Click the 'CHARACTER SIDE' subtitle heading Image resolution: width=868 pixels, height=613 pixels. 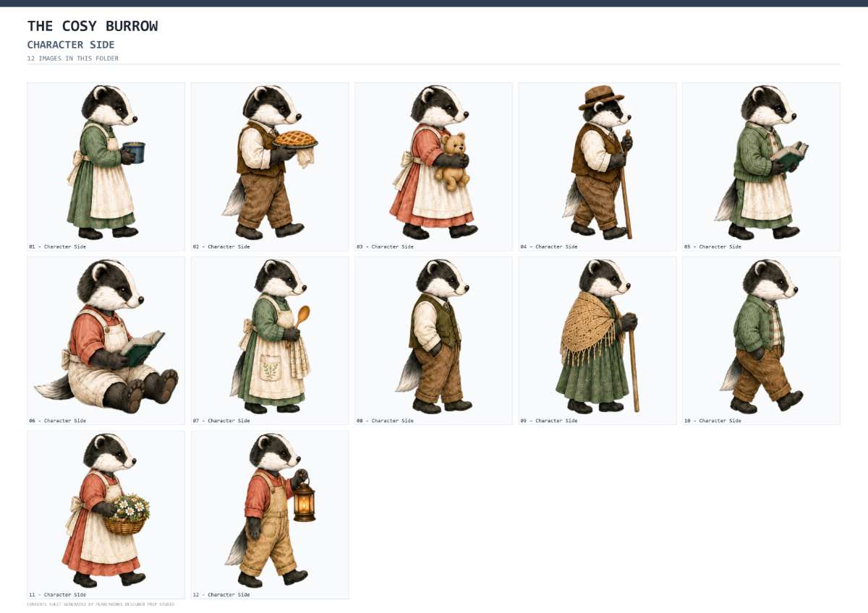[x=71, y=45]
